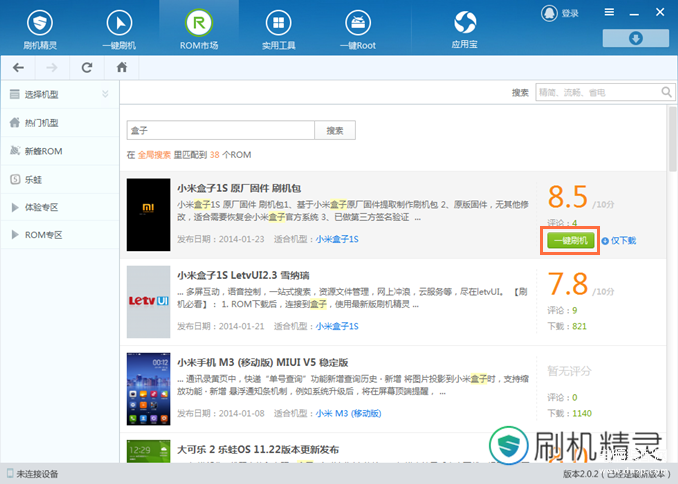This screenshot has width=678, height=484.
Task: Click the 下载：821 count
Action: click(567, 326)
